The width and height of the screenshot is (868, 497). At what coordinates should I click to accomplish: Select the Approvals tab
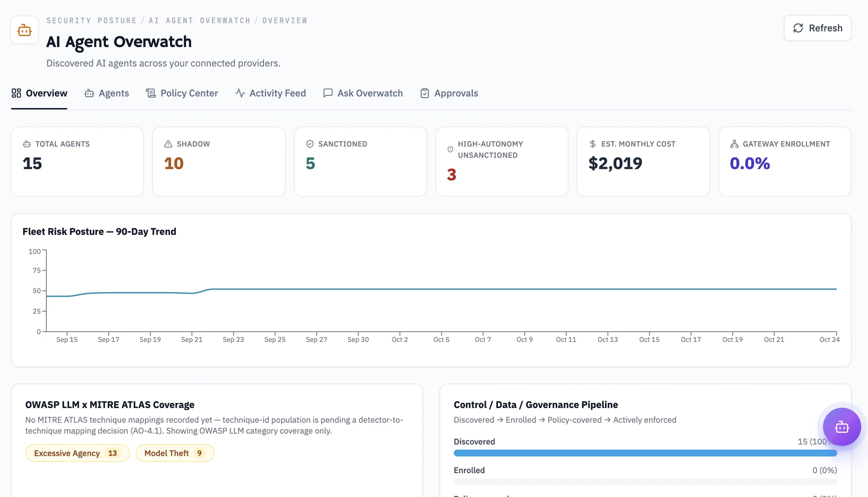(x=449, y=93)
